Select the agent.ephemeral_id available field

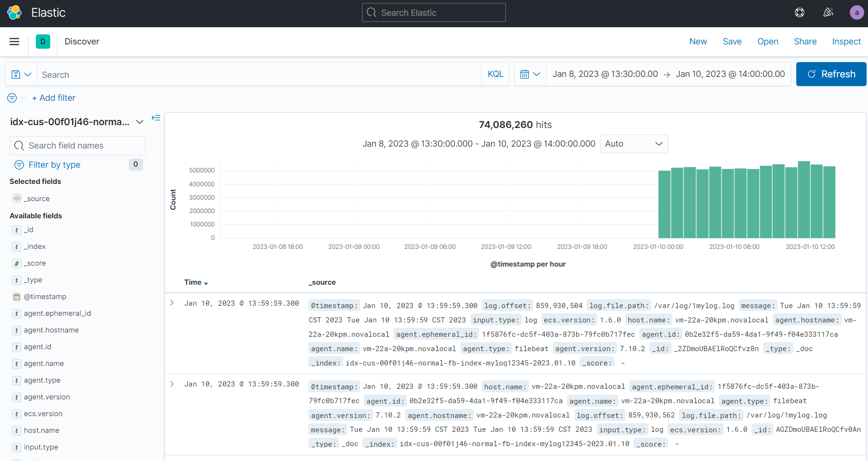57,314
